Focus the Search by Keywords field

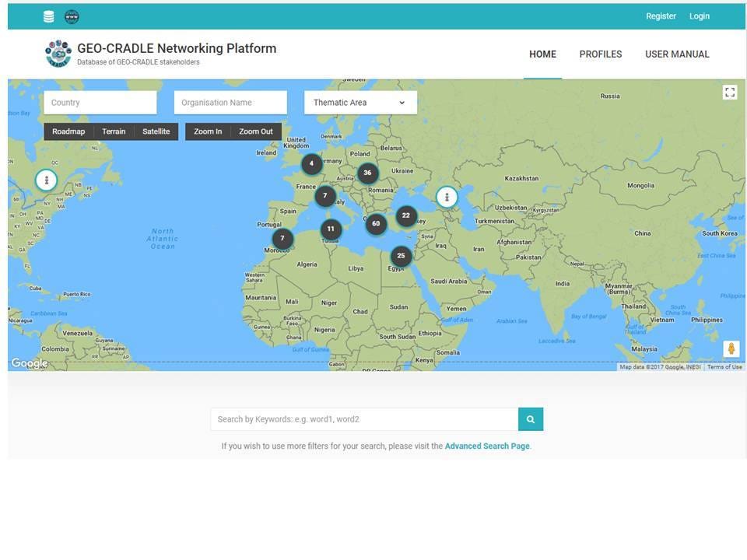(x=364, y=419)
